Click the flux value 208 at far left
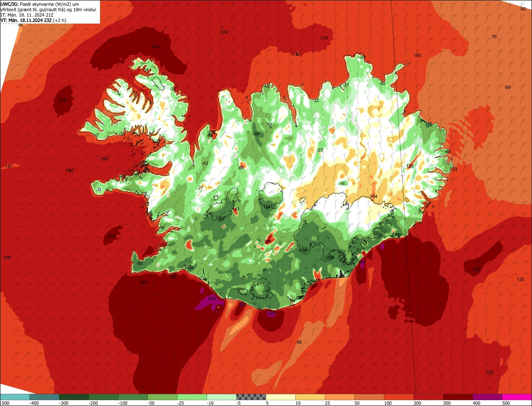Image resolution: width=532 pixels, height=406 pixels. point(7,257)
